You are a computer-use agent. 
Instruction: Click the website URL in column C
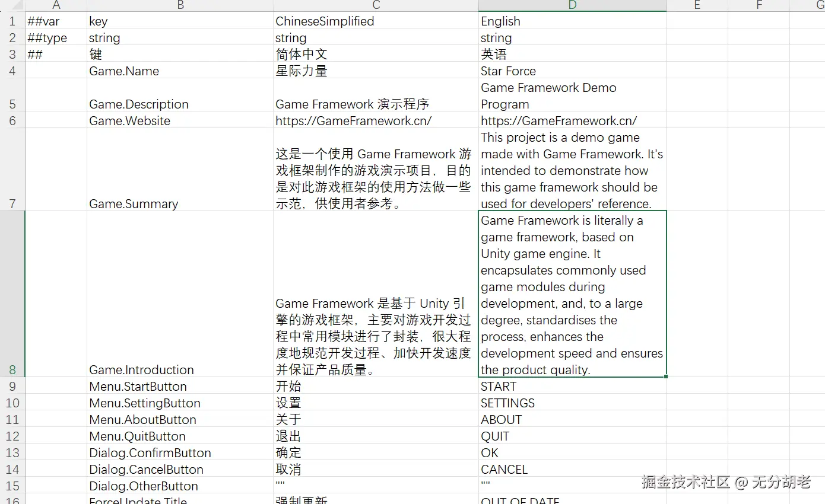pyautogui.click(x=376, y=120)
